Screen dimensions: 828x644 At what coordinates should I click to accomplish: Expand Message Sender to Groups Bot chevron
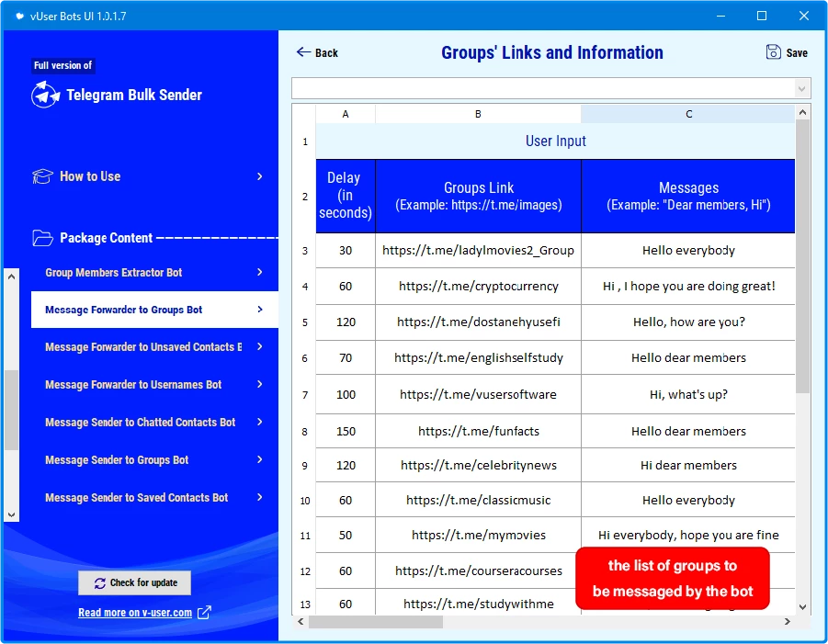click(259, 459)
